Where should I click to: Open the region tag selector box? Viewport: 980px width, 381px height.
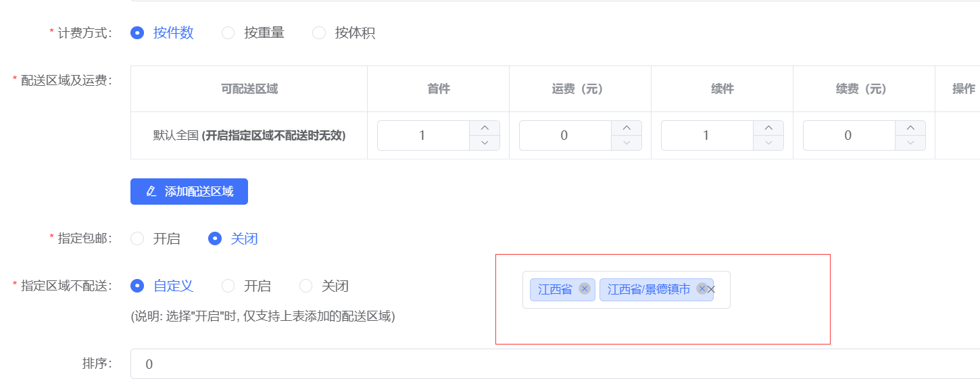pyautogui.click(x=627, y=290)
